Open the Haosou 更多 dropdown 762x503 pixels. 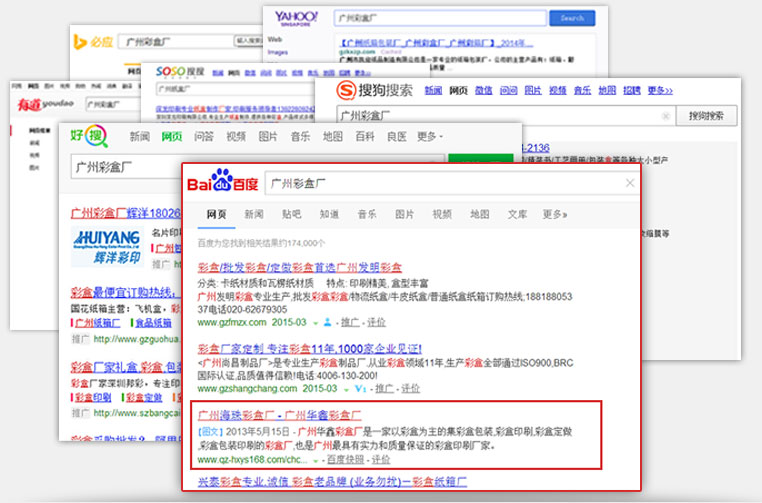point(430,137)
